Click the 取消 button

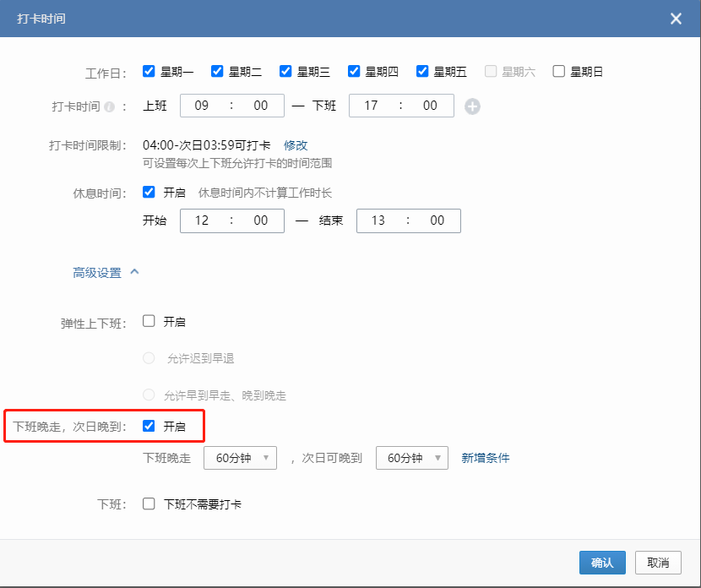658,563
